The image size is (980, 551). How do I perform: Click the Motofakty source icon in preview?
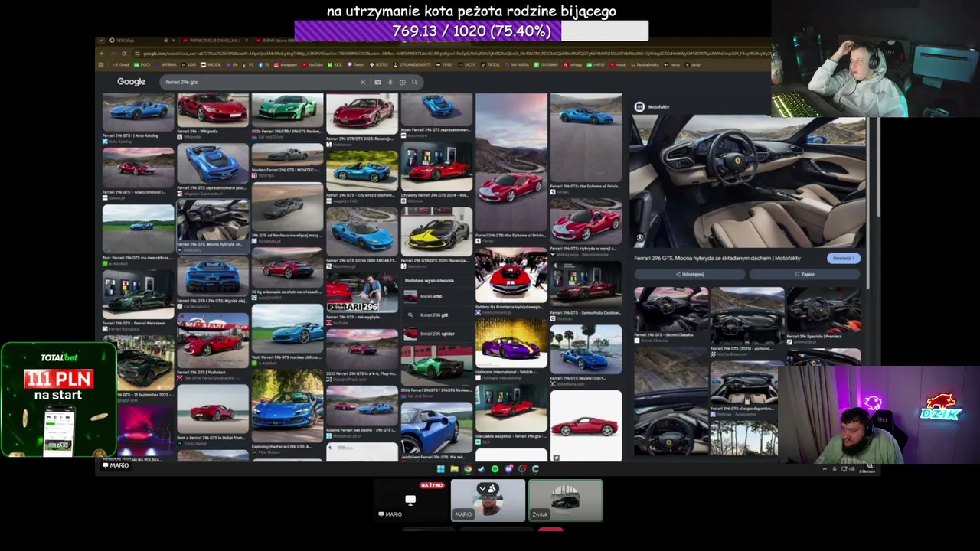[639, 107]
